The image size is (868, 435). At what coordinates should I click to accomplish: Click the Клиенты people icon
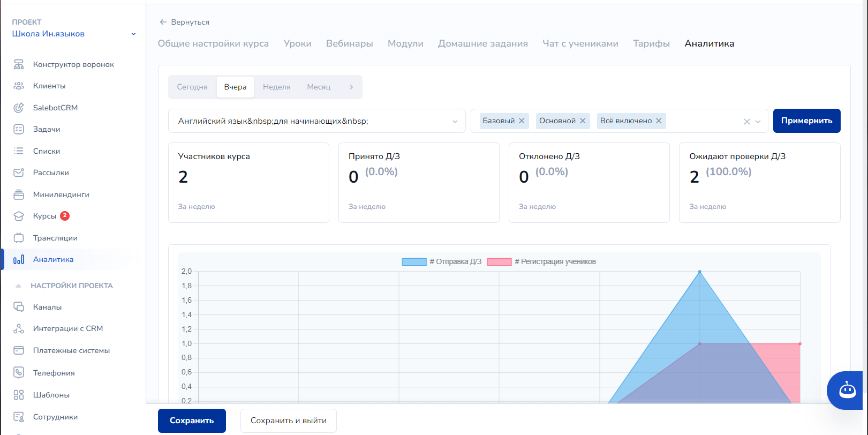tap(19, 86)
